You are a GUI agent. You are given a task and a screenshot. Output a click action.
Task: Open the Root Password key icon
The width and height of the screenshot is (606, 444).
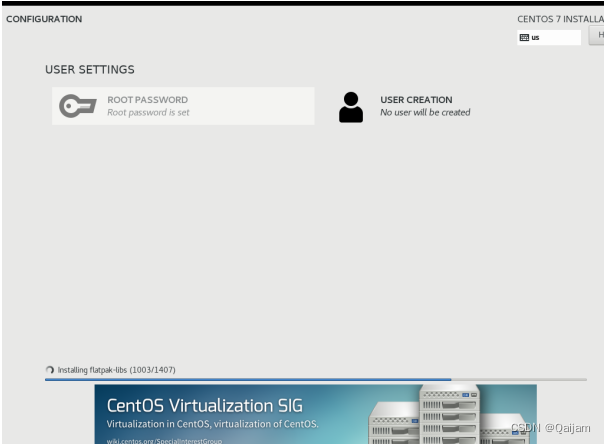click(x=78, y=106)
